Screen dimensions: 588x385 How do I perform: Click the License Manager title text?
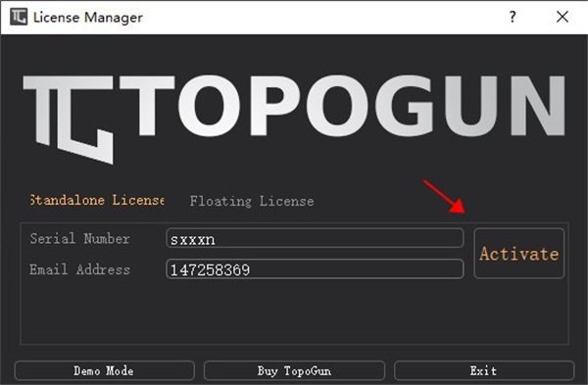(x=88, y=18)
